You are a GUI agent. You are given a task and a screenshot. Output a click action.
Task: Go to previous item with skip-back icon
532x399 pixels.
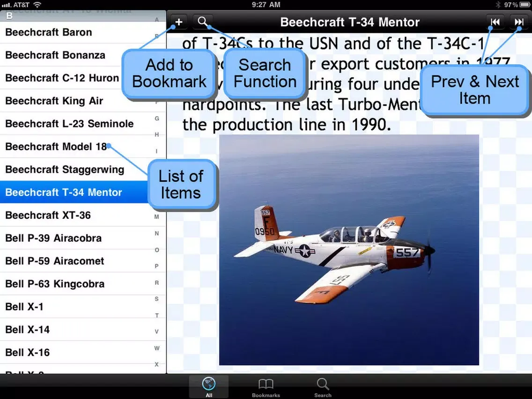pos(495,22)
